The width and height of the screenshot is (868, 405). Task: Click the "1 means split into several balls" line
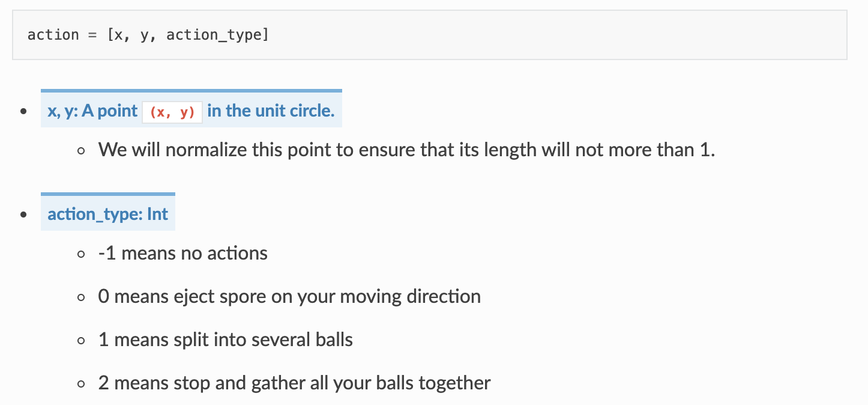pyautogui.click(x=226, y=340)
